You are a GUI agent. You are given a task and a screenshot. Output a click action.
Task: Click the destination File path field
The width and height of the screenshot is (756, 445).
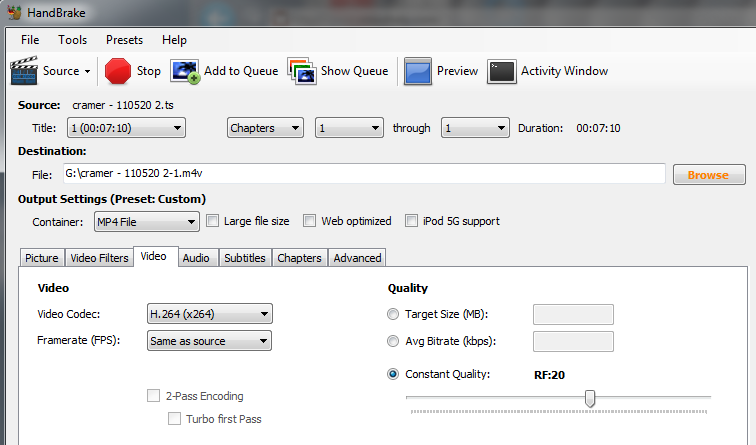(364, 174)
